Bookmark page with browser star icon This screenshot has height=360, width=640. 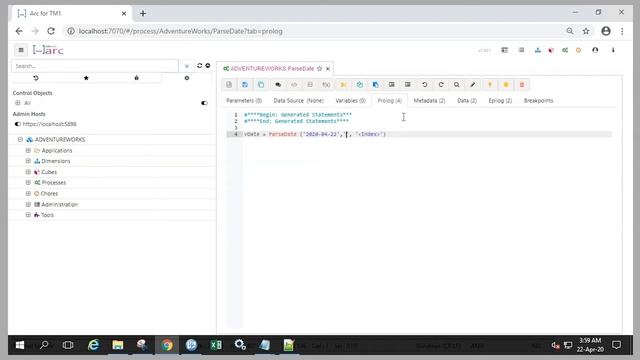(x=586, y=31)
